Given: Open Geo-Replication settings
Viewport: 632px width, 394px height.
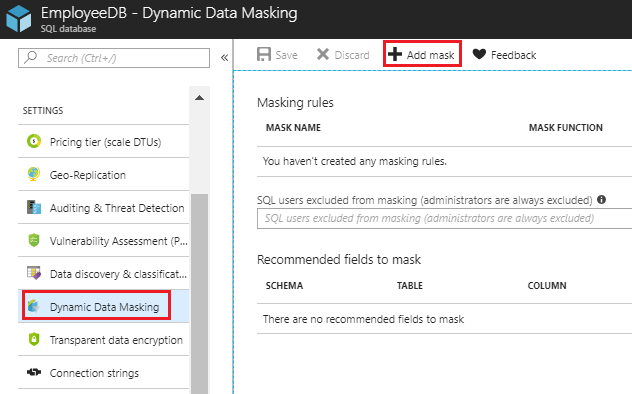Looking at the screenshot, I should click(104, 174).
